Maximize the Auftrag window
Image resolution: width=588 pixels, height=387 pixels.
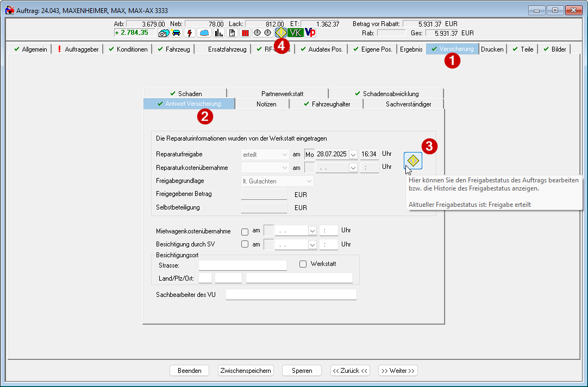coord(555,10)
